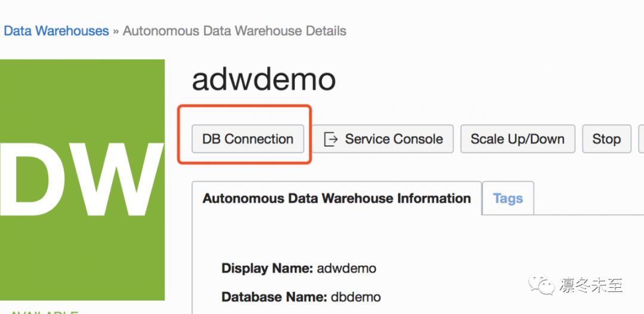This screenshot has height=314, width=644.
Task: Click the Service Console arrow icon
Action: (330, 139)
